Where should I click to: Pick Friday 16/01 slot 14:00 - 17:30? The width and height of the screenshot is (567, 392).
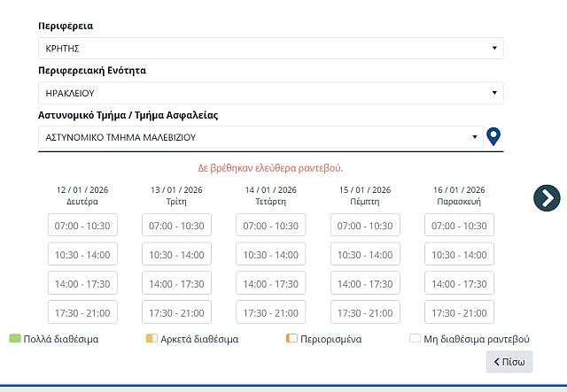[x=459, y=284]
